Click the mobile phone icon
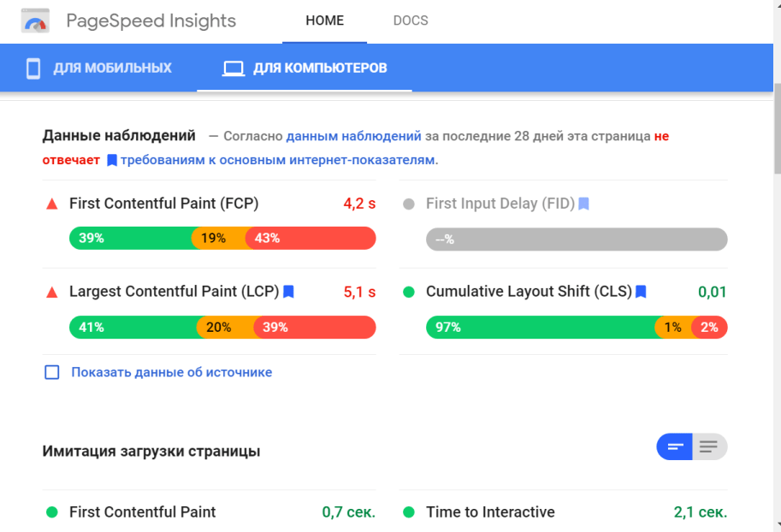Screen dimensions: 781x532 pyautogui.click(x=33, y=68)
